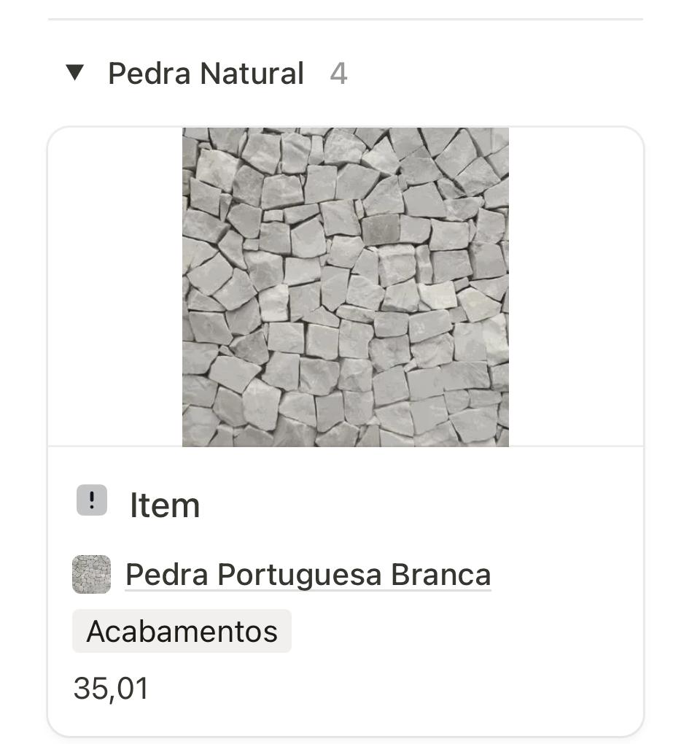Viewport: 700px width, 744px height.
Task: Open the Pedra Portuguesa Branca relation link
Action: pos(308,575)
